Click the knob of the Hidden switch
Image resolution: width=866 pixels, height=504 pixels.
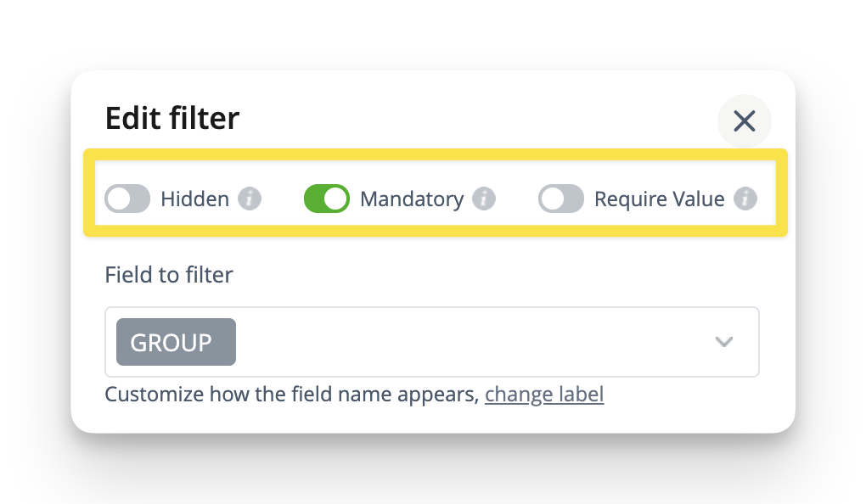pyautogui.click(x=118, y=199)
